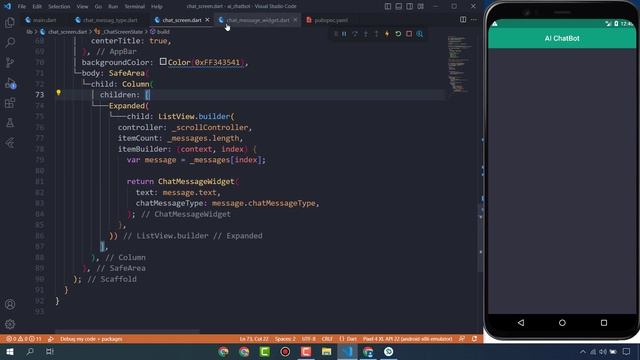This screenshot has width=640, height=360.
Task: Click the notifications bell in status bar
Action: point(474,339)
